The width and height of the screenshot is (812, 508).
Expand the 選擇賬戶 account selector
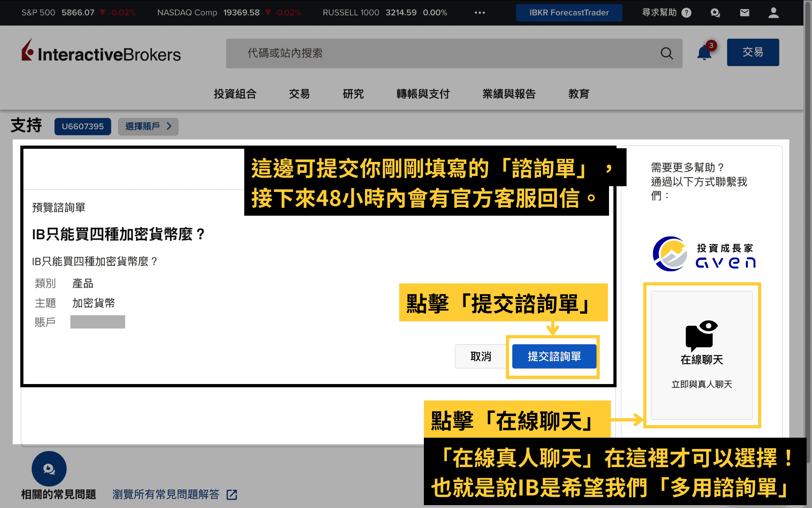click(x=148, y=126)
